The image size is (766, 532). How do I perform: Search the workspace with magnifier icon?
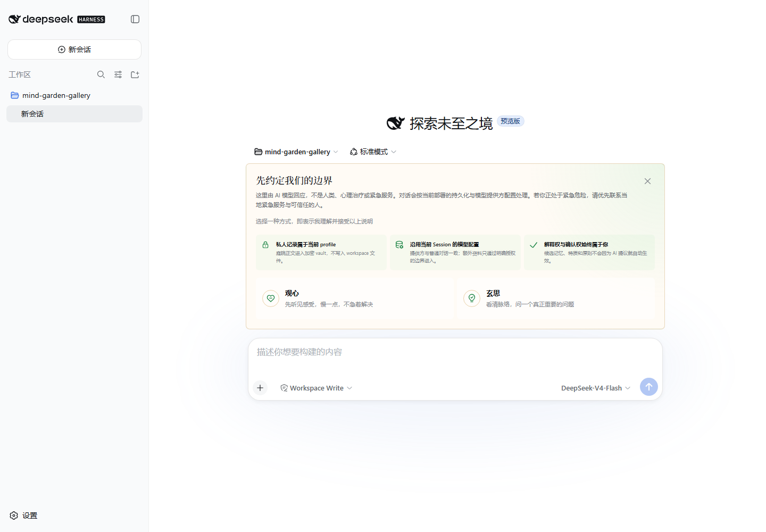[101, 74]
